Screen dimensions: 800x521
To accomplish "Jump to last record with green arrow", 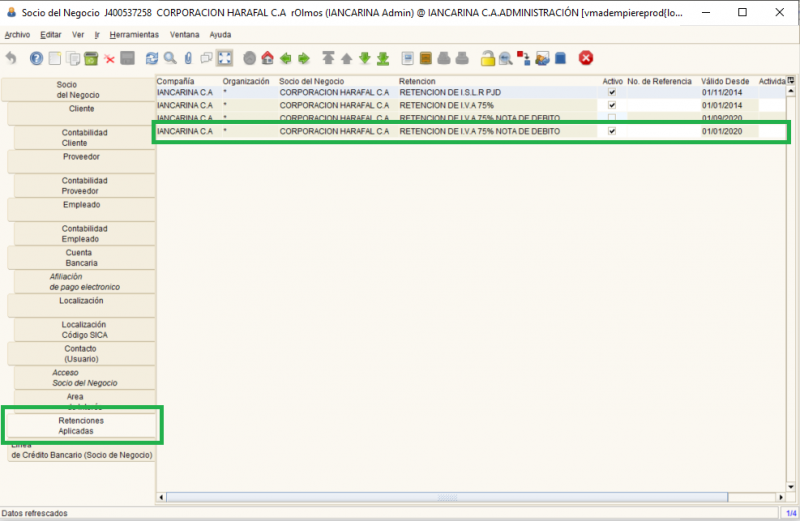I will tap(383, 58).
